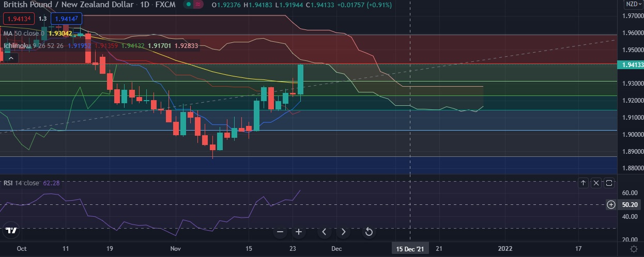Click the 50.20 RSI axis label
Screen dimensions: 644x257
click(629, 204)
